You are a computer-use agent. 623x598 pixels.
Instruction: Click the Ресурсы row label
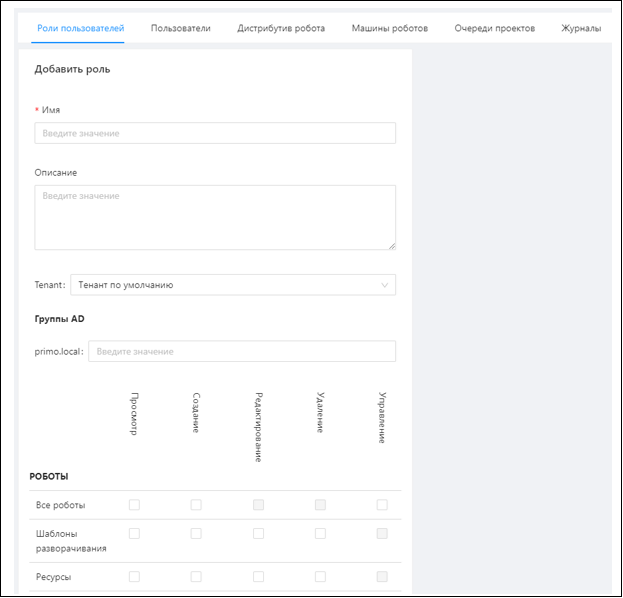tap(54, 577)
